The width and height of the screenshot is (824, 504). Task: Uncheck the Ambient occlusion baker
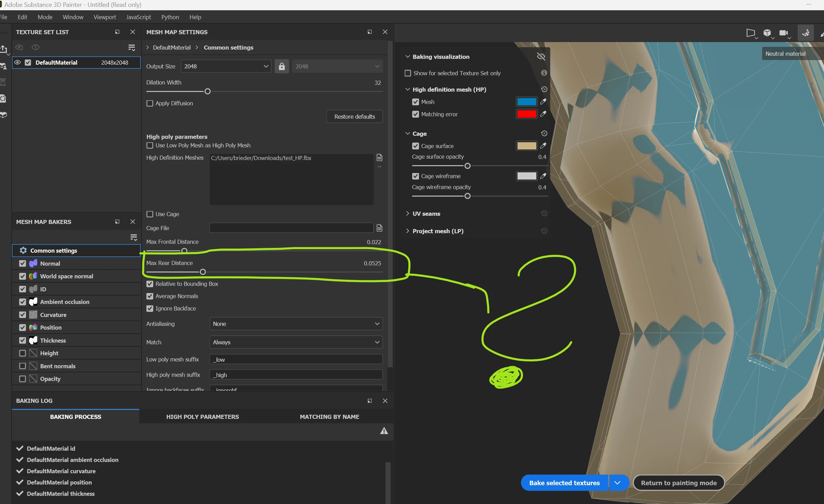[x=23, y=302]
